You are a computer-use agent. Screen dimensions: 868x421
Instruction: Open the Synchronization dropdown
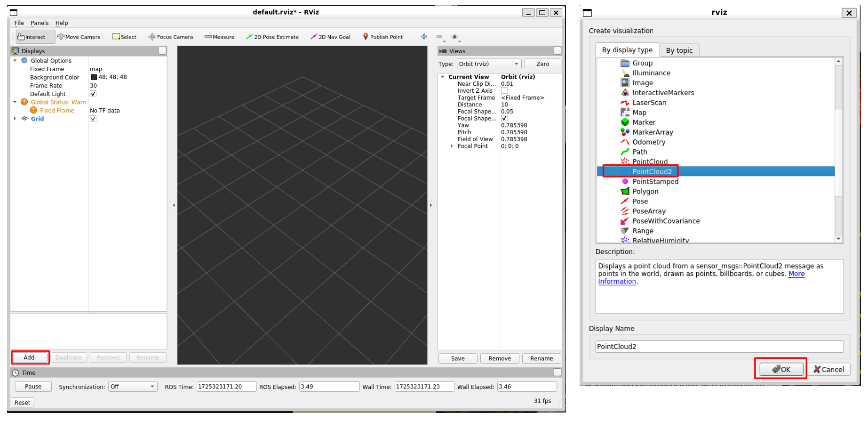coord(132,387)
